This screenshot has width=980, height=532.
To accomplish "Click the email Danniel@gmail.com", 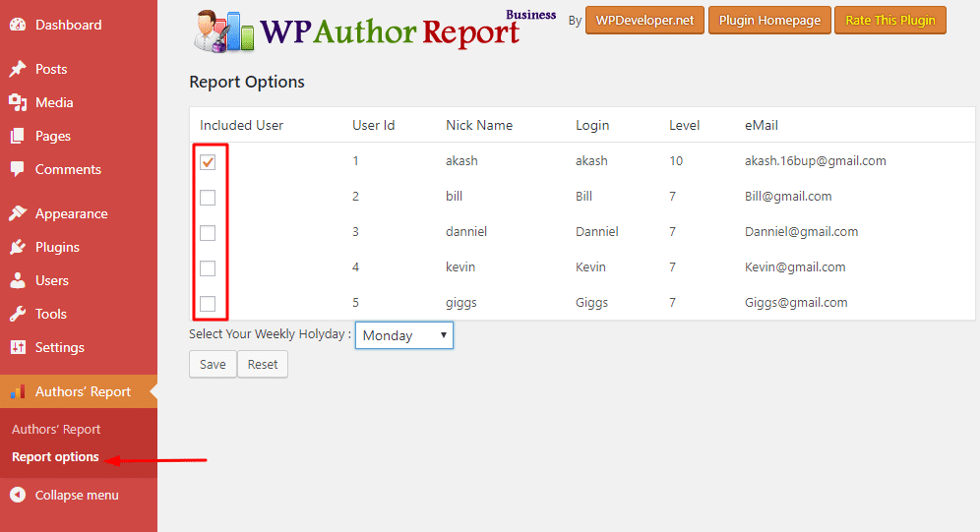I will click(801, 232).
